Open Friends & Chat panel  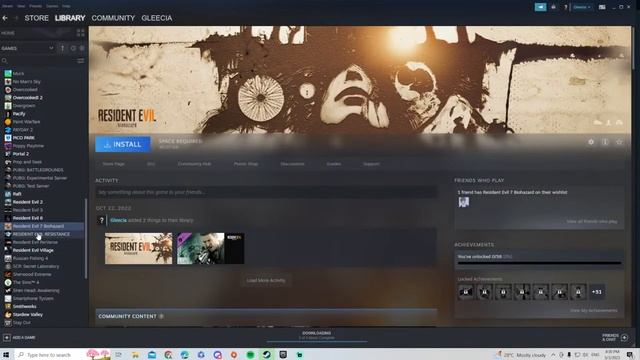(615, 338)
